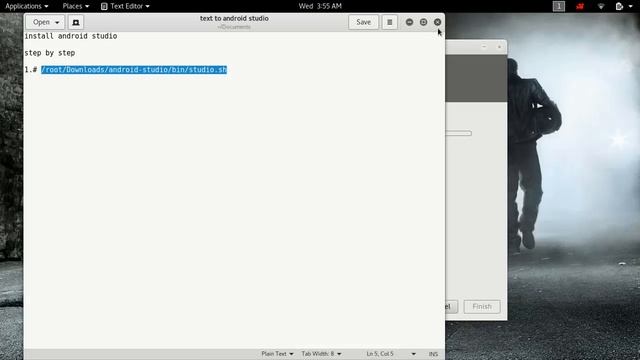This screenshot has height=360, width=640.
Task: Close the text editor window
Action: click(x=437, y=22)
